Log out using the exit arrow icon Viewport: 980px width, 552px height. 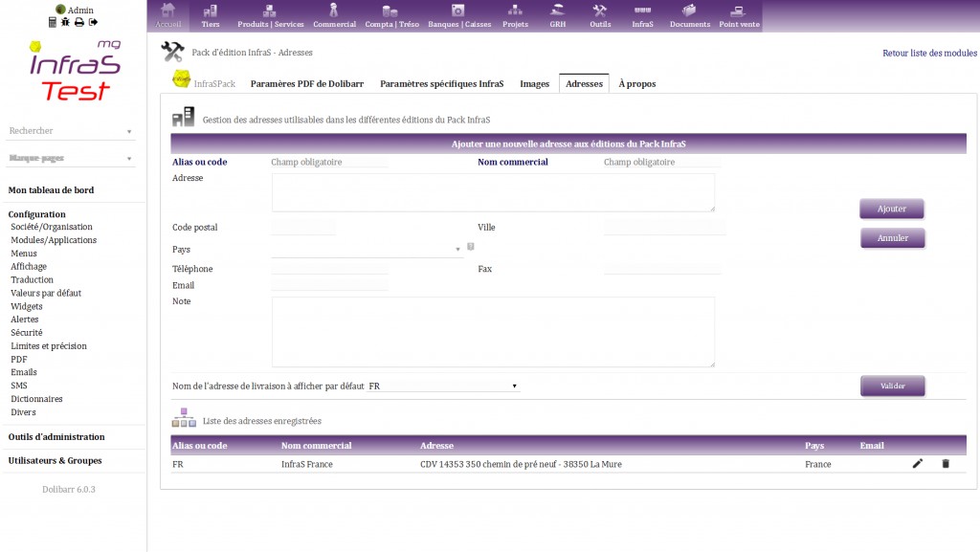[x=94, y=22]
